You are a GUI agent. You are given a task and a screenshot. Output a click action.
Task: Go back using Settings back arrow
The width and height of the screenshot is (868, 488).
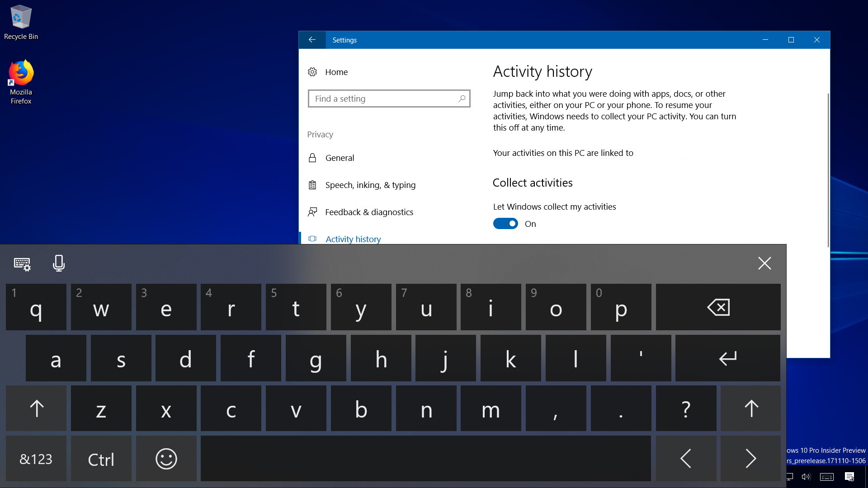coord(312,40)
